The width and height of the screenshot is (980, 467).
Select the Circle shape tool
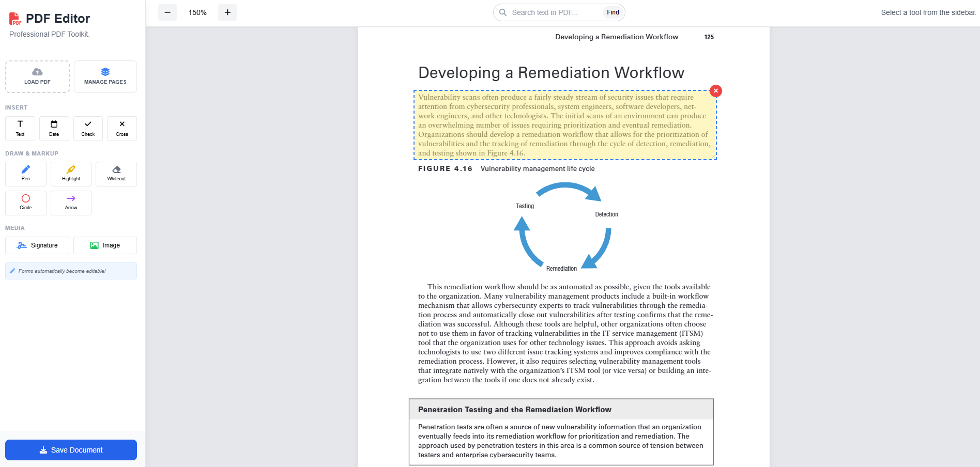(26, 203)
